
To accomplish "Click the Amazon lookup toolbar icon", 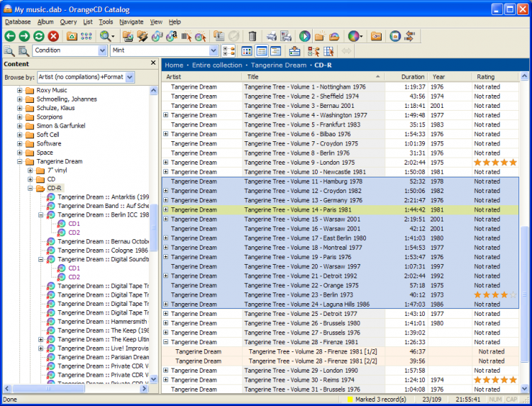I will (x=172, y=36).
